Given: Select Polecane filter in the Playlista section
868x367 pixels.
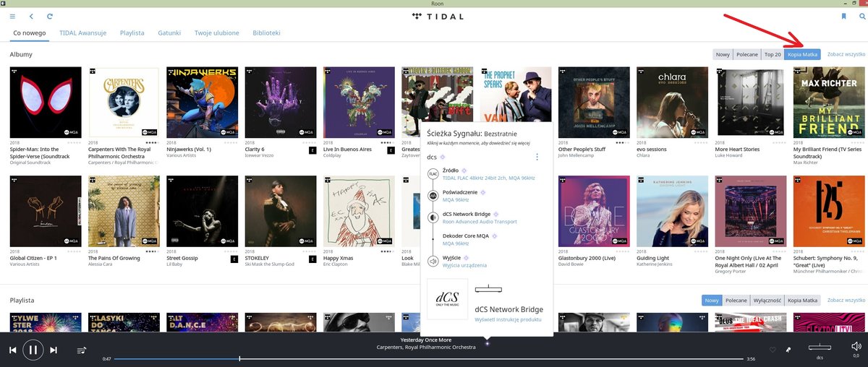Looking at the screenshot, I should click(x=736, y=300).
